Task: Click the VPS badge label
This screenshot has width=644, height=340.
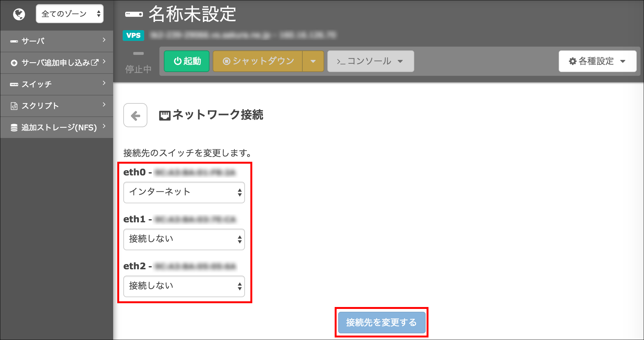Action: 133,36
